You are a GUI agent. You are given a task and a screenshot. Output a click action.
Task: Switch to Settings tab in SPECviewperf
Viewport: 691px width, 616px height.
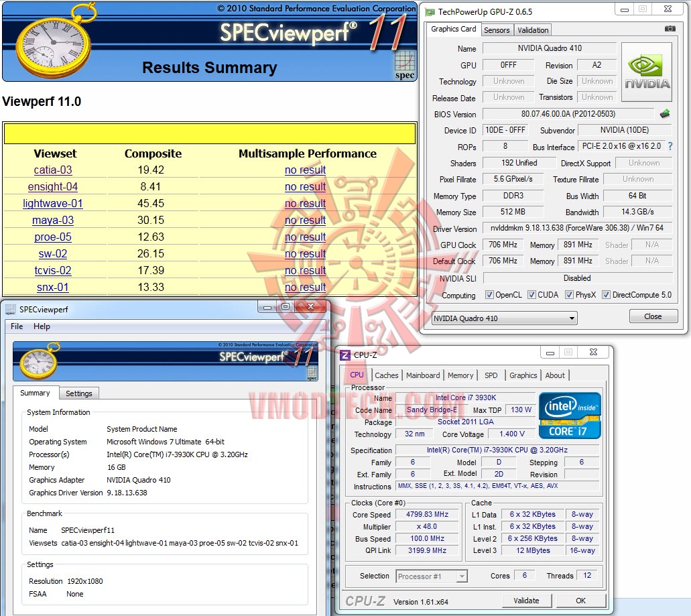pyautogui.click(x=79, y=393)
